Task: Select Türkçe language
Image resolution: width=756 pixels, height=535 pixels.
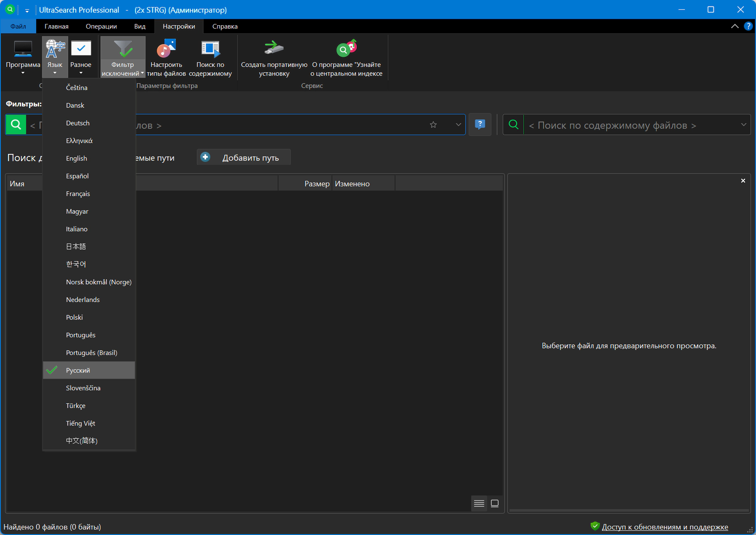Action: tap(89, 405)
